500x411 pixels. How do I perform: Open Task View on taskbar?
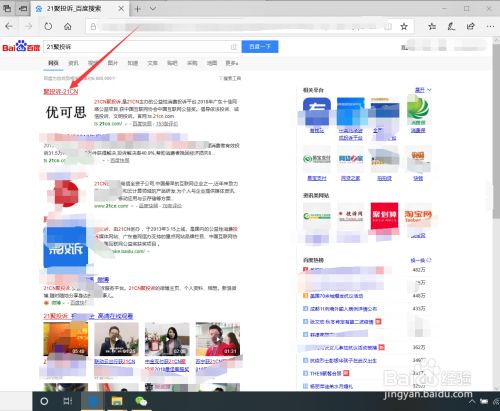[68, 401]
